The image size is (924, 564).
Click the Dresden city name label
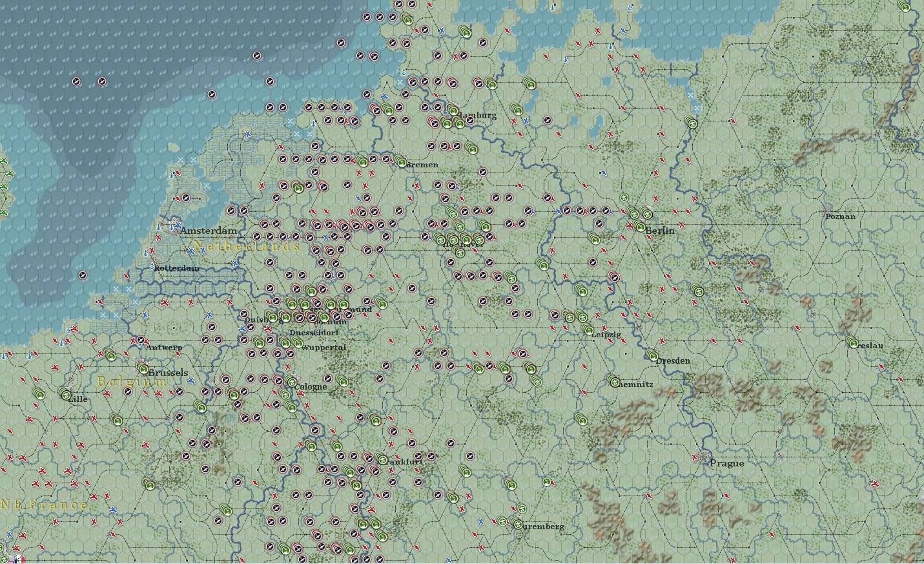[672, 360]
